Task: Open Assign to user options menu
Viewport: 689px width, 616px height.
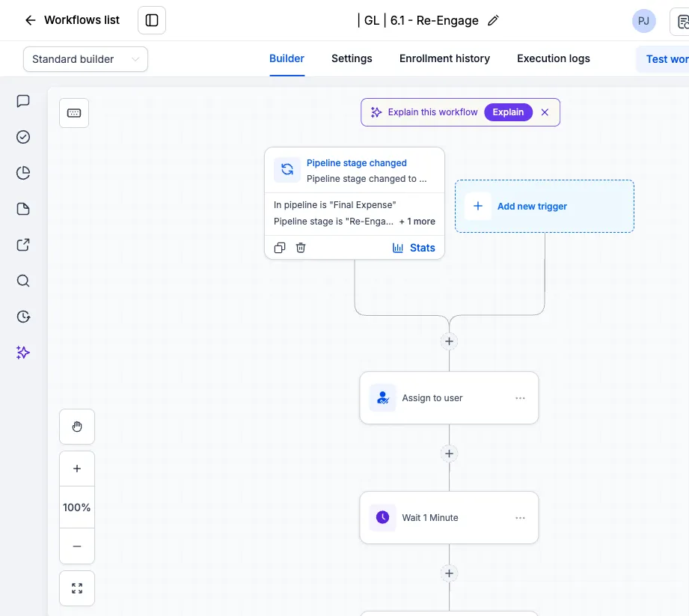Action: coord(520,398)
